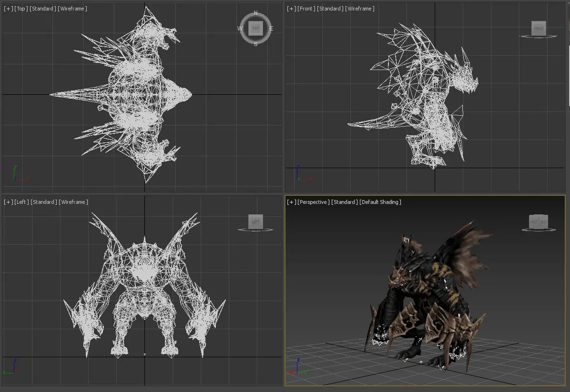The width and height of the screenshot is (570, 392).
Task: Click the LEFT face of the Left viewport ViewCube
Action: pos(255,221)
